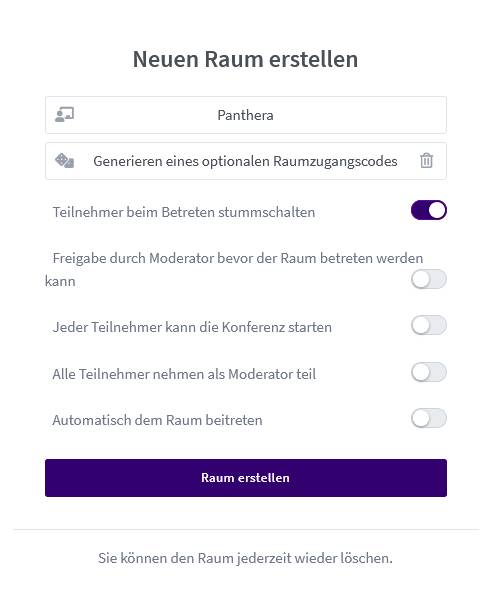492x600 pixels.
Task: Enable automatically join the room switch
Action: (428, 418)
